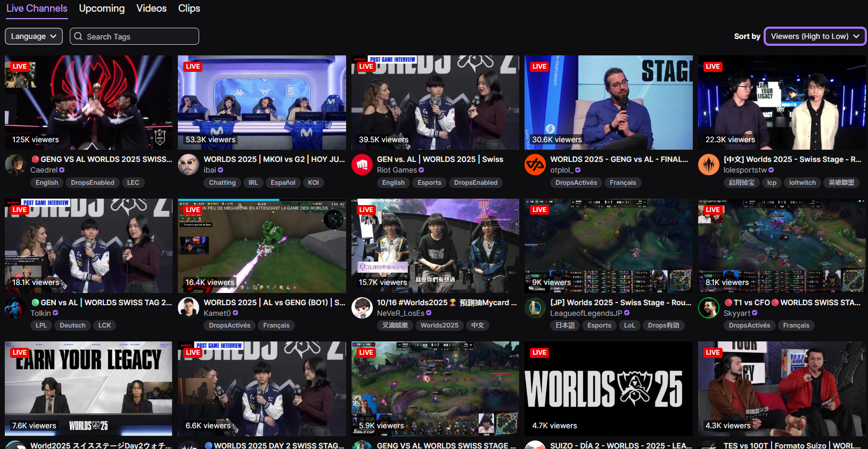
Task: Open lolesportstw channel avatar
Action: 709,165
